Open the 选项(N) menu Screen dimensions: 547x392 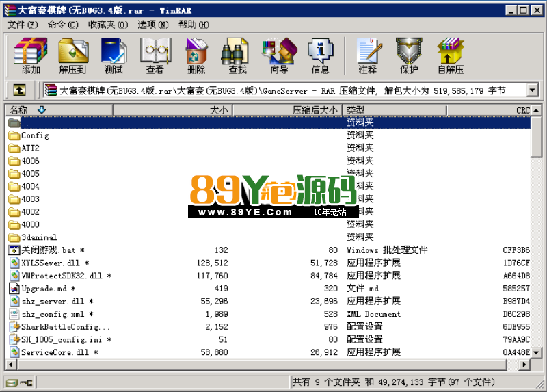[152, 25]
